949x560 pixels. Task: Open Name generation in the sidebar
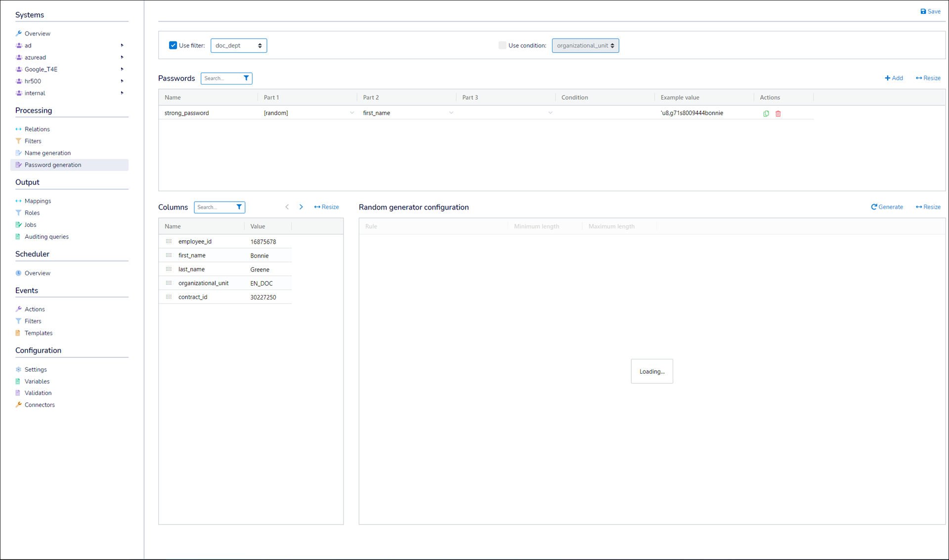[x=47, y=153]
